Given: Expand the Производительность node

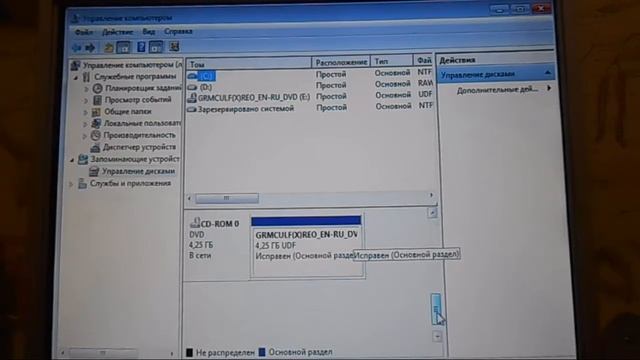Looking at the screenshot, I should click(85, 136).
